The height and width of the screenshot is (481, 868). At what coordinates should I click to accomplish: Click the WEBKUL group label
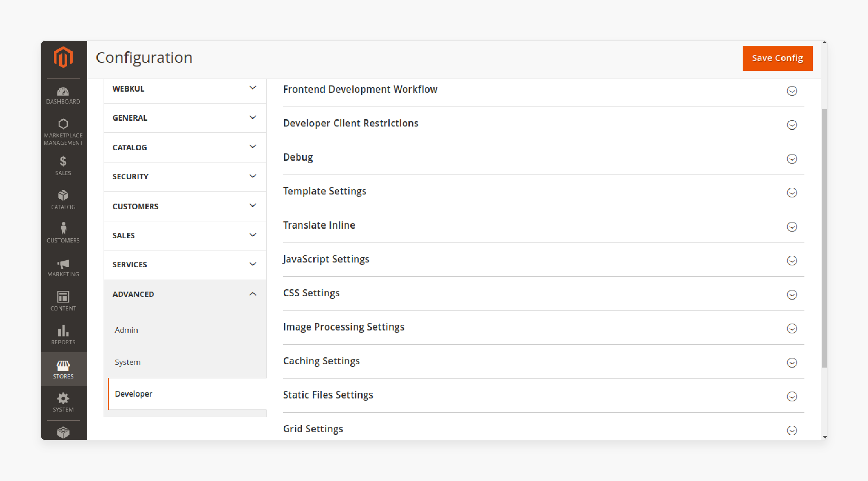click(x=128, y=89)
